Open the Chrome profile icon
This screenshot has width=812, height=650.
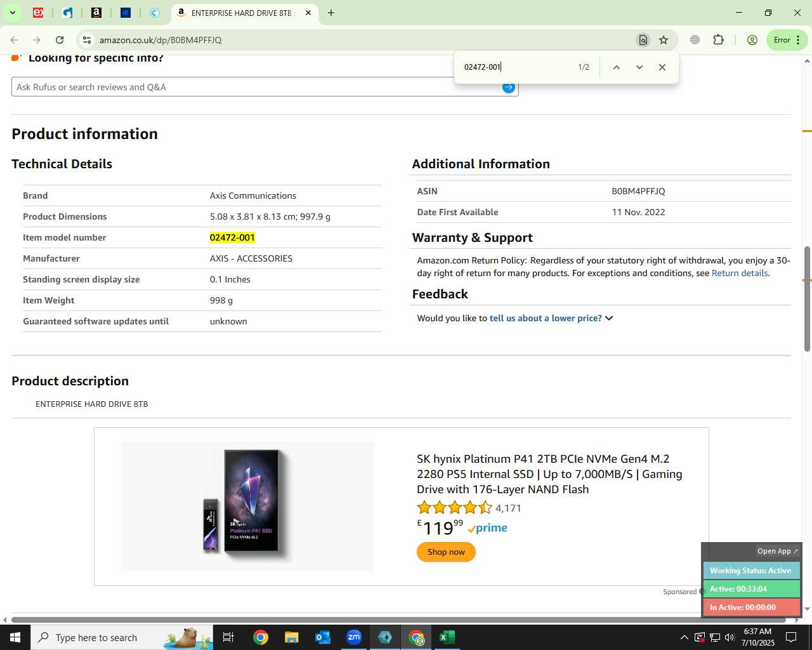pyautogui.click(x=752, y=40)
